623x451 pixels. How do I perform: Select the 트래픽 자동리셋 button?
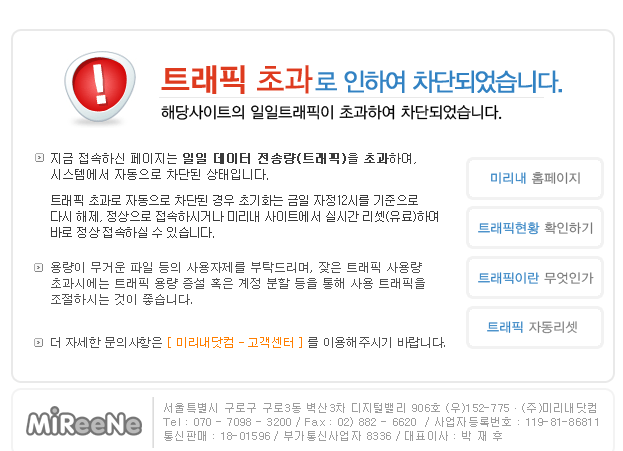pos(535,327)
